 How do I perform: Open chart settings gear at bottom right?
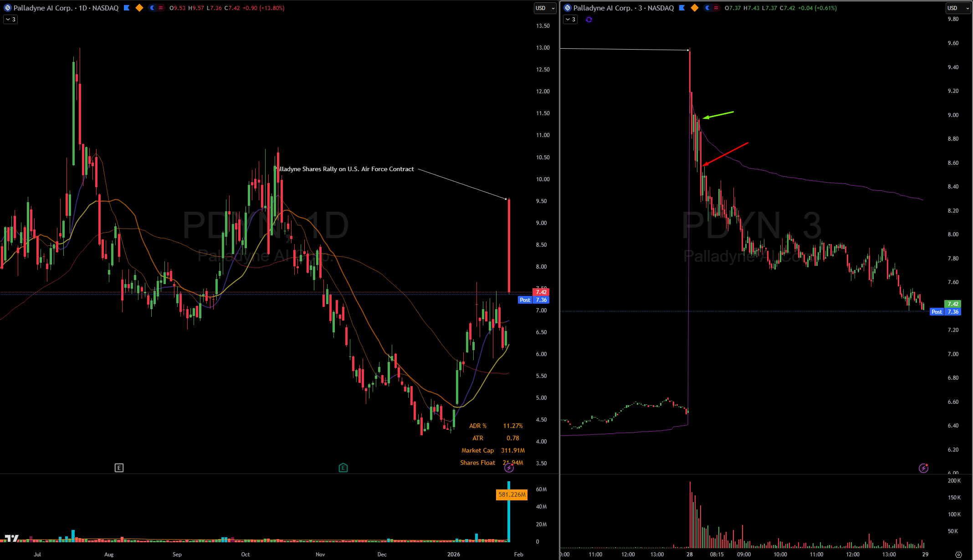(x=958, y=555)
